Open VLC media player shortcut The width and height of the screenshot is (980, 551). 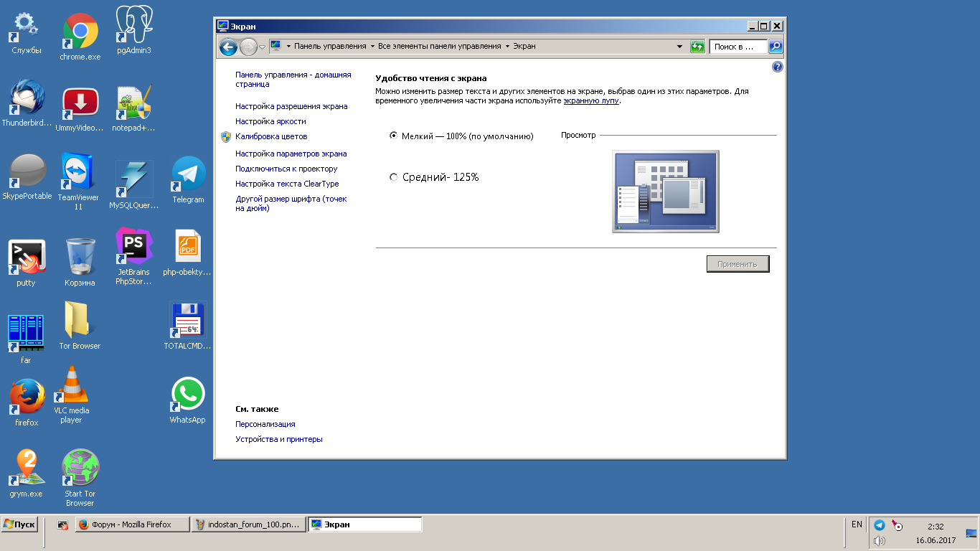72,386
